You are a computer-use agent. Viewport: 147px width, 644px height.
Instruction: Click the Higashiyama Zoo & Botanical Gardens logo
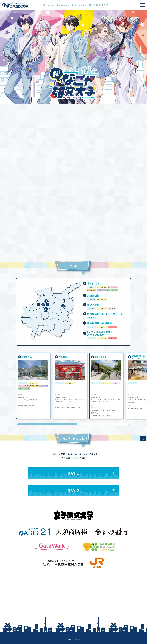(99, 547)
